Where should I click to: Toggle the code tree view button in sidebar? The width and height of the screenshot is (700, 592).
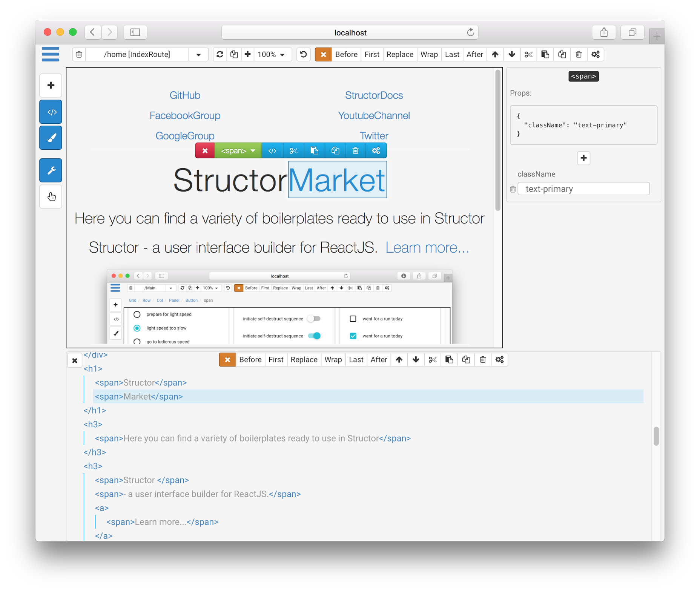coord(51,112)
